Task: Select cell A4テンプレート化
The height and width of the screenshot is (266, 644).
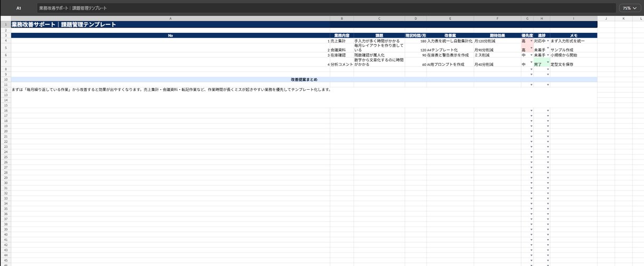Action: tap(450, 48)
